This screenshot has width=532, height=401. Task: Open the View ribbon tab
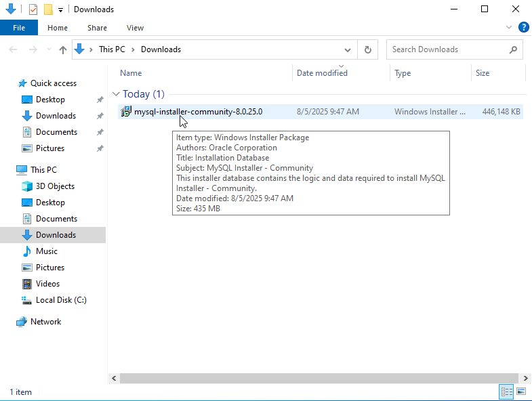[135, 28]
